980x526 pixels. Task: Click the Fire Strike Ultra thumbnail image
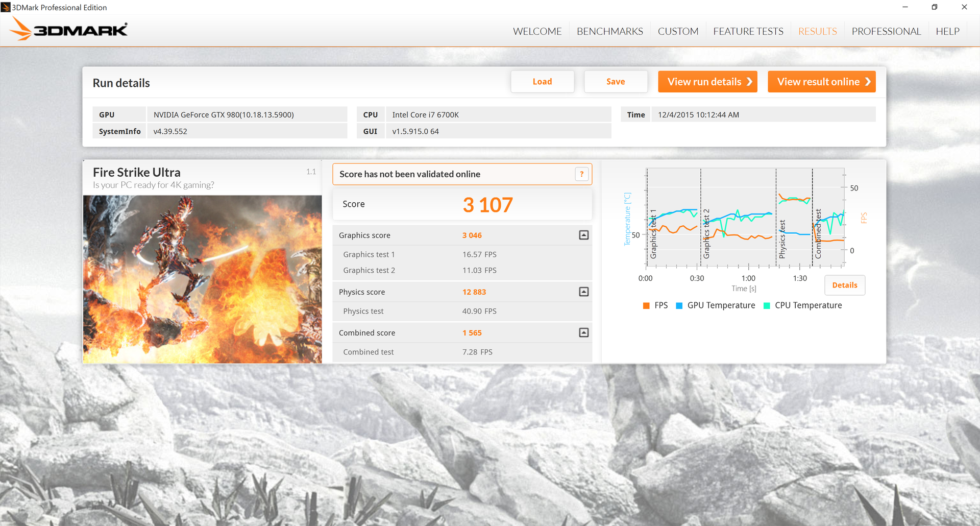coord(203,279)
